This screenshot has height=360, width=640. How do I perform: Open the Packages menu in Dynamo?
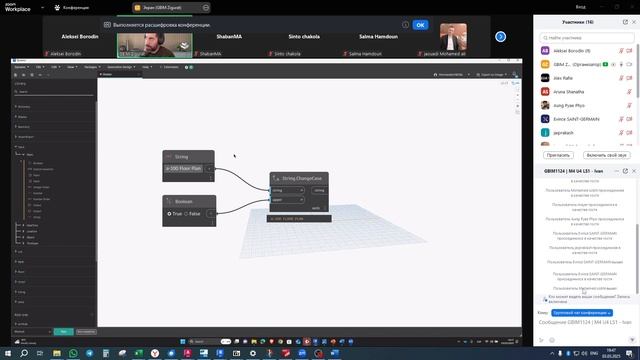click(92, 67)
